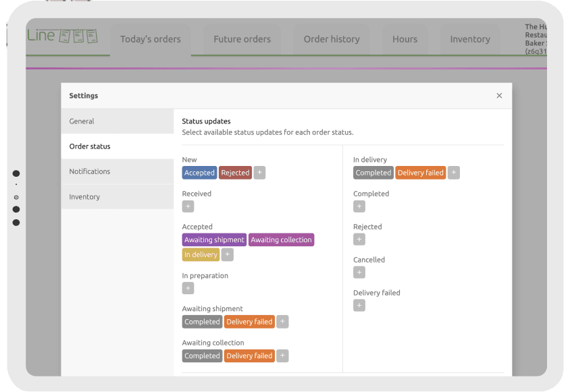Click the Rejected tag under New
The height and width of the screenshot is (392, 570).
tap(235, 172)
